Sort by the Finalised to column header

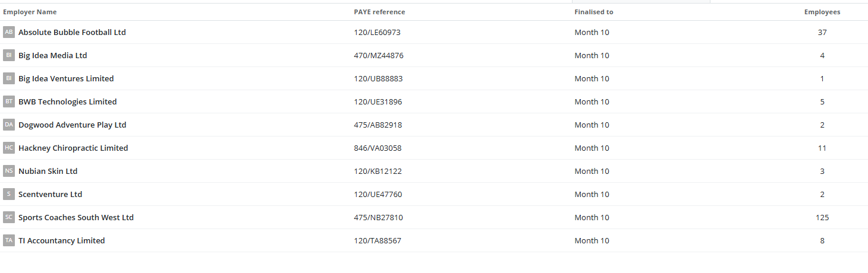593,12
